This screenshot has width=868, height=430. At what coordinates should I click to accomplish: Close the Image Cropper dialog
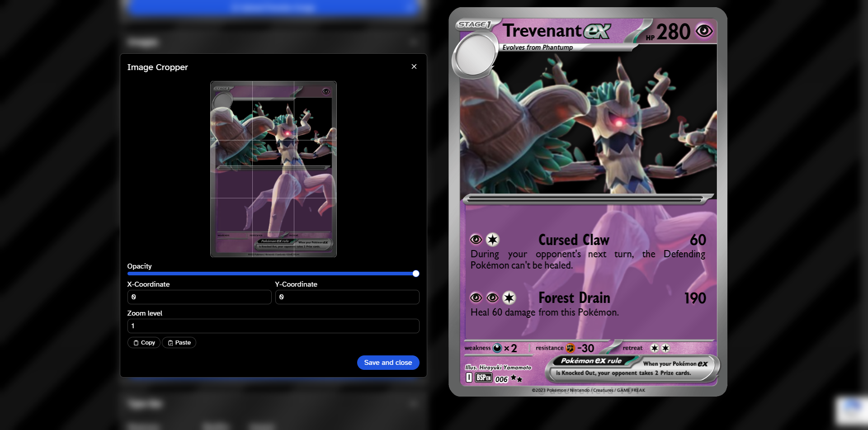pyautogui.click(x=414, y=66)
